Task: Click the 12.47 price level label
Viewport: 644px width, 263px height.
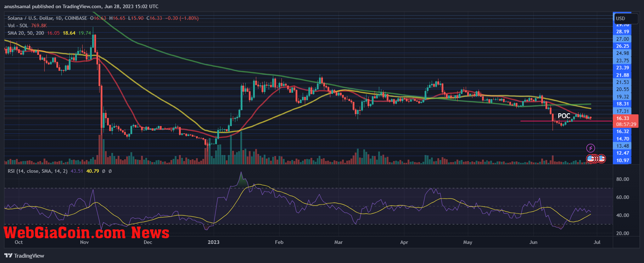Action: tap(623, 153)
